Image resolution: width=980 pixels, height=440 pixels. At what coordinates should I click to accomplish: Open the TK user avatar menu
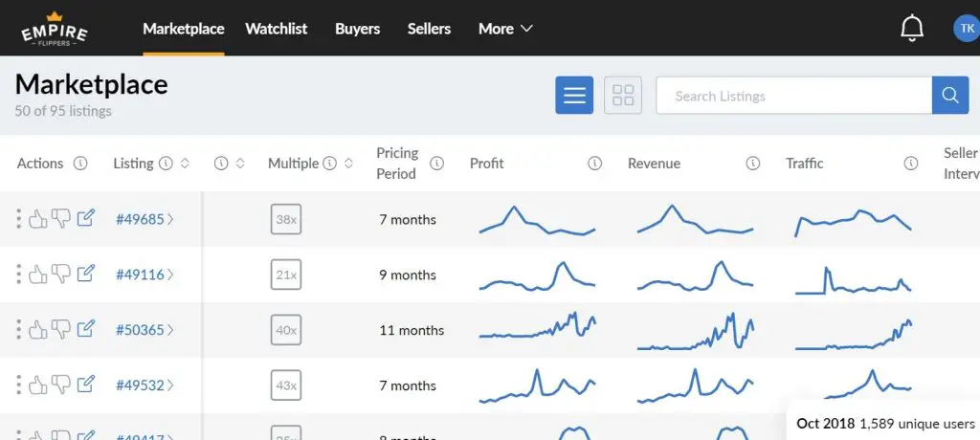(x=967, y=28)
